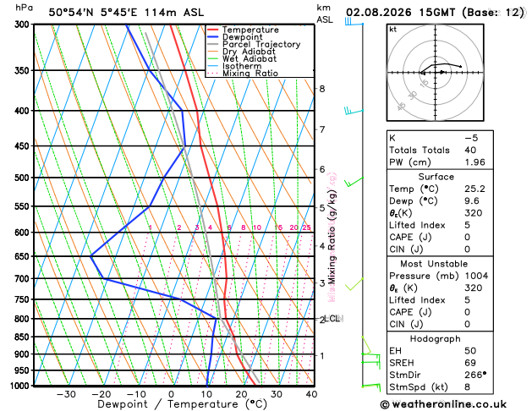Click the hodograph wind plot
Screen dimensions: 532x411
click(x=436, y=73)
